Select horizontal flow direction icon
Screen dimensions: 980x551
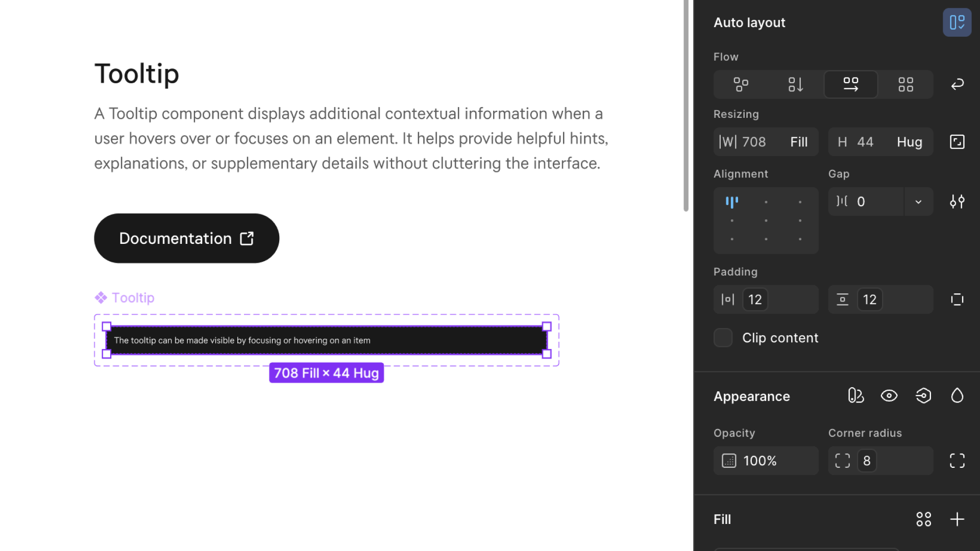click(x=851, y=84)
